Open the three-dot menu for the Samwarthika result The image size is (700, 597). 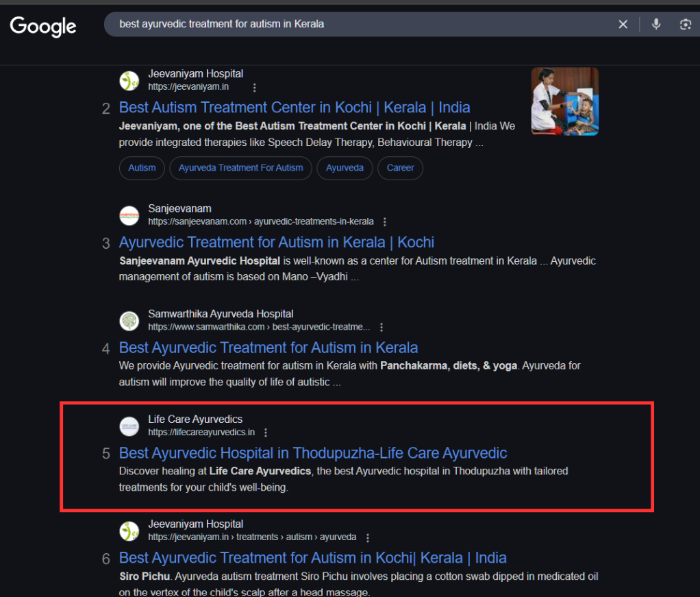coord(382,327)
